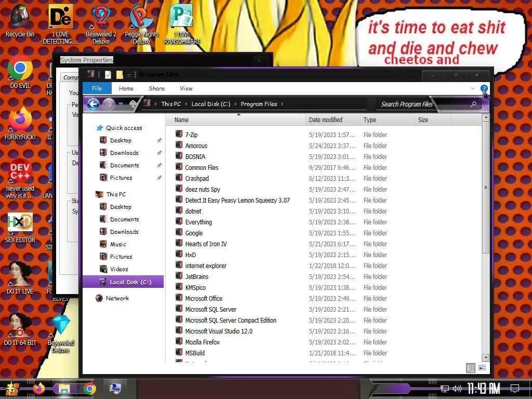The image size is (532, 399).
Task: Open the View ribbon tab
Action: click(x=187, y=88)
